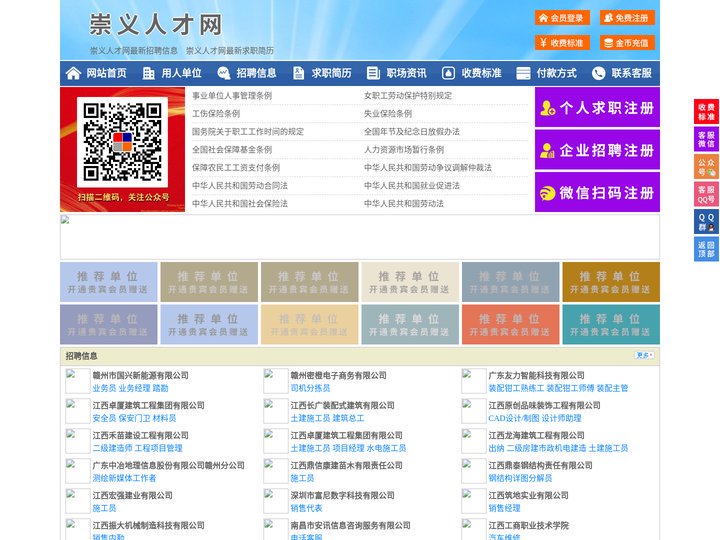Click the home icon beside 网站首页
The width and height of the screenshot is (720, 540).
click(73, 73)
